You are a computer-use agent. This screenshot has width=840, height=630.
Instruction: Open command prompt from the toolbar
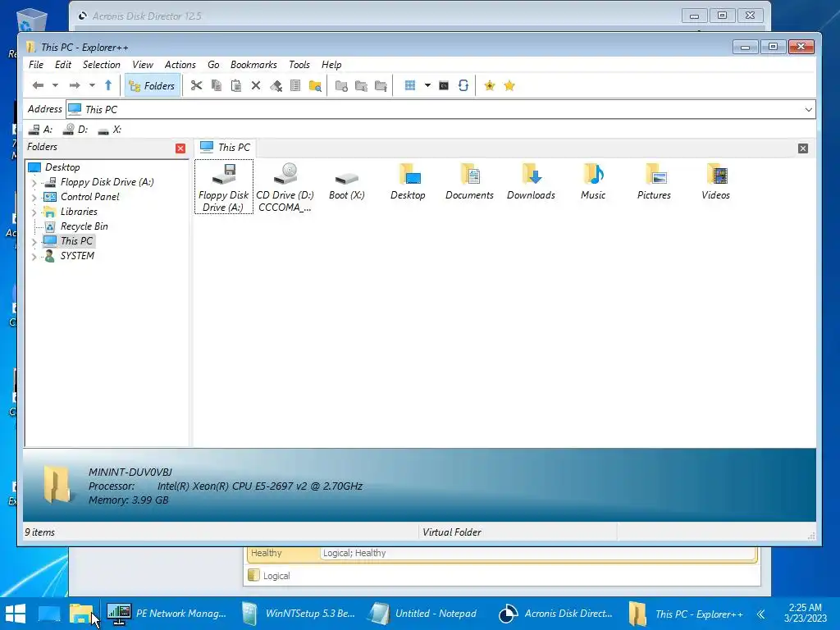coord(444,85)
